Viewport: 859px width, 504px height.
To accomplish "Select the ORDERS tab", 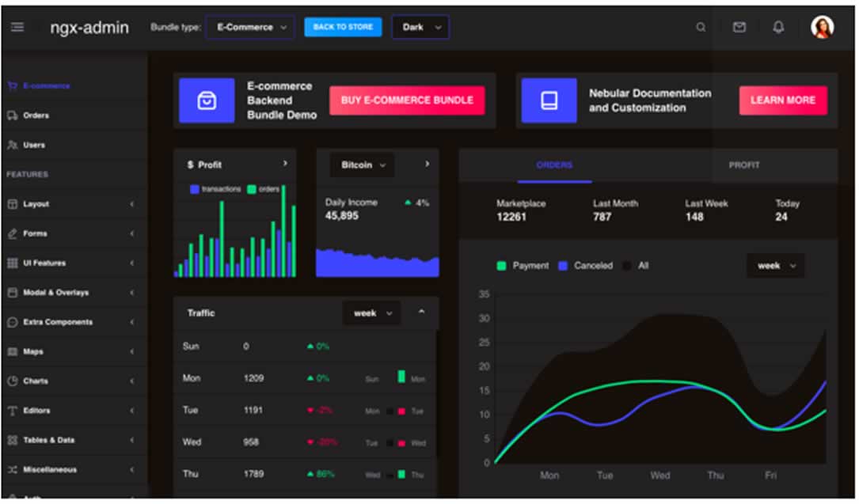I will pyautogui.click(x=555, y=165).
